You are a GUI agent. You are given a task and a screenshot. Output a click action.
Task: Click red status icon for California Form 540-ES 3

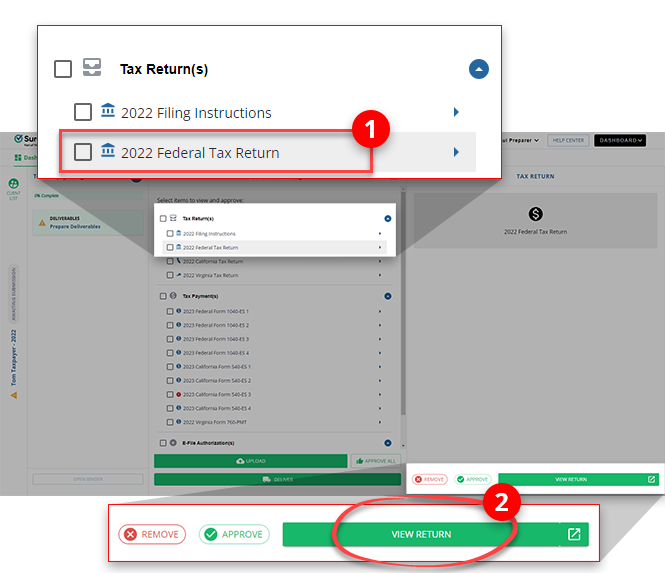coord(178,395)
